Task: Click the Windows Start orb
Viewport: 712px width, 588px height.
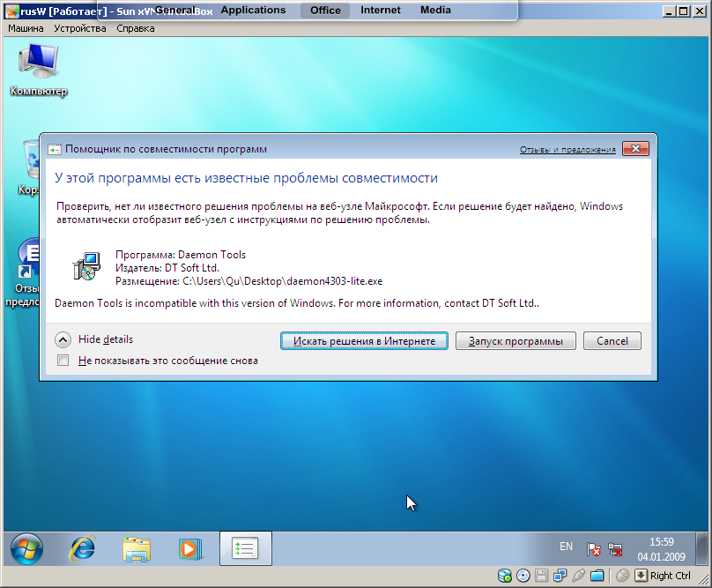Action: (26, 548)
